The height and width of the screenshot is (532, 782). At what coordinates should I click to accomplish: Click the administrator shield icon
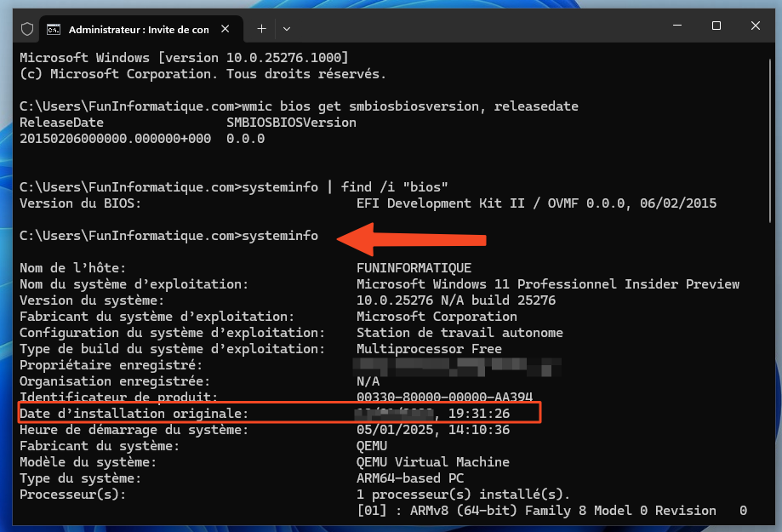[x=27, y=28]
